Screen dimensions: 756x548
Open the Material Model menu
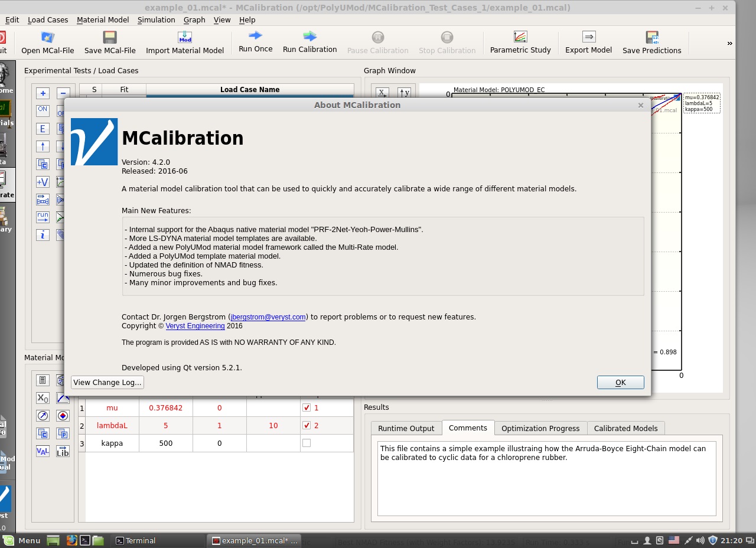(x=103, y=19)
